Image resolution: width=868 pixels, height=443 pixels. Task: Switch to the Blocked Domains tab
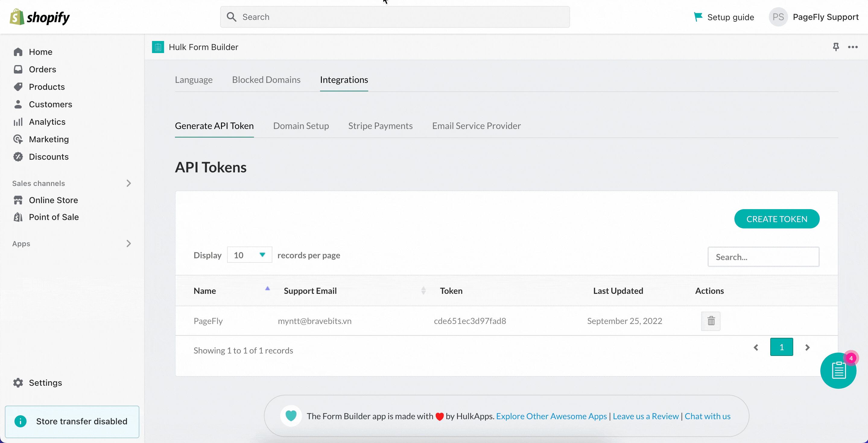[266, 80]
